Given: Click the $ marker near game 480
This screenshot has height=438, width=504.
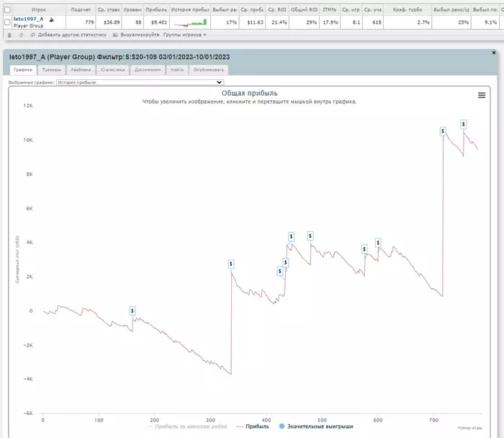Looking at the screenshot, I should [x=310, y=236].
